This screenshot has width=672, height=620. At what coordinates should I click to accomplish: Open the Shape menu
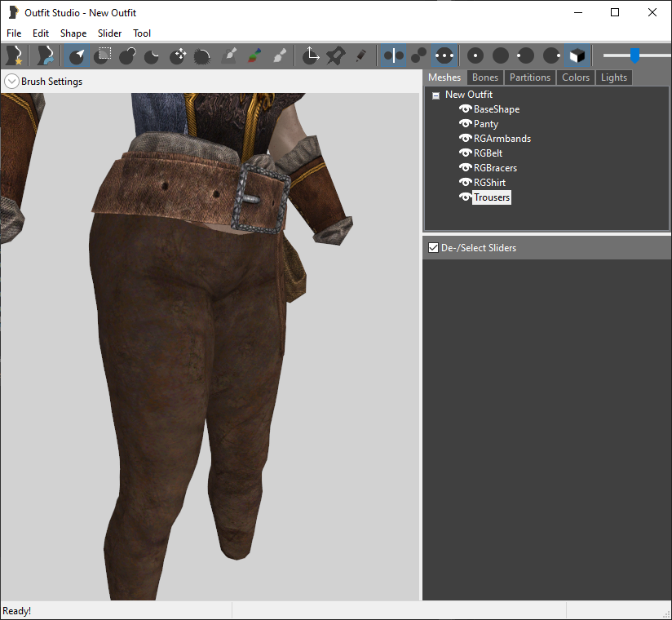(73, 33)
